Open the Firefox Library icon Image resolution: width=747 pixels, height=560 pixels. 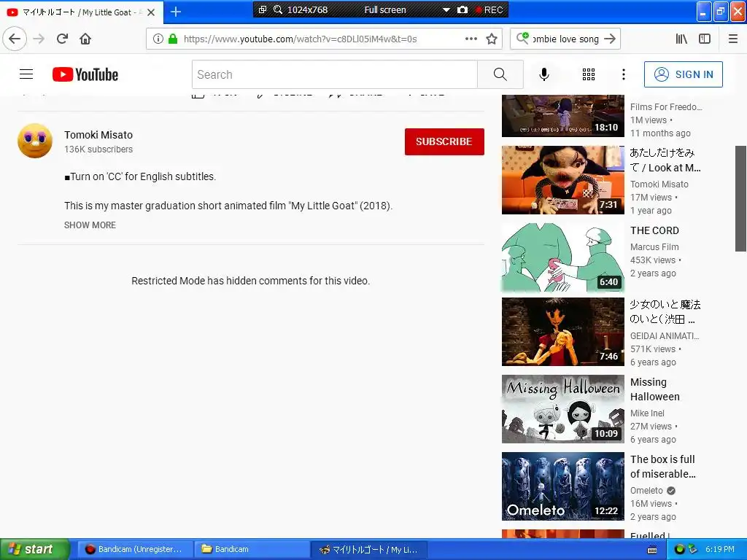[x=682, y=39]
